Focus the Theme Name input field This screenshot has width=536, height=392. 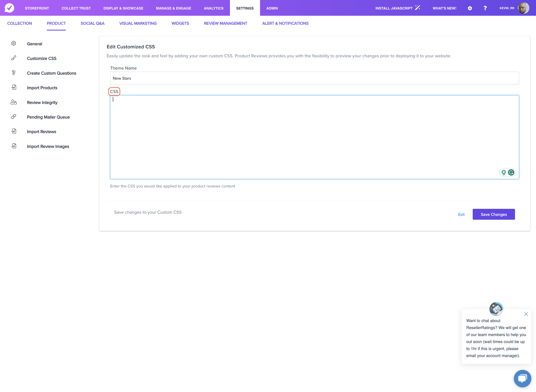click(x=314, y=78)
